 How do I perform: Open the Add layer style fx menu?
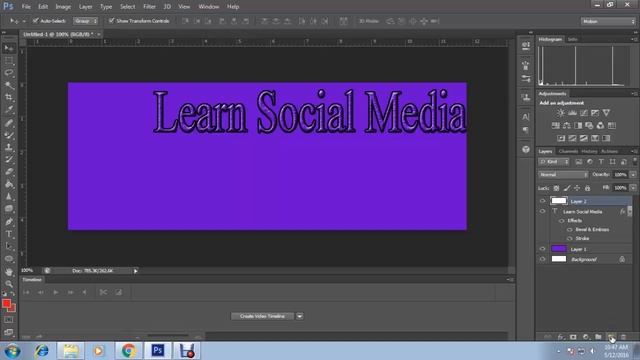pyautogui.click(x=561, y=337)
